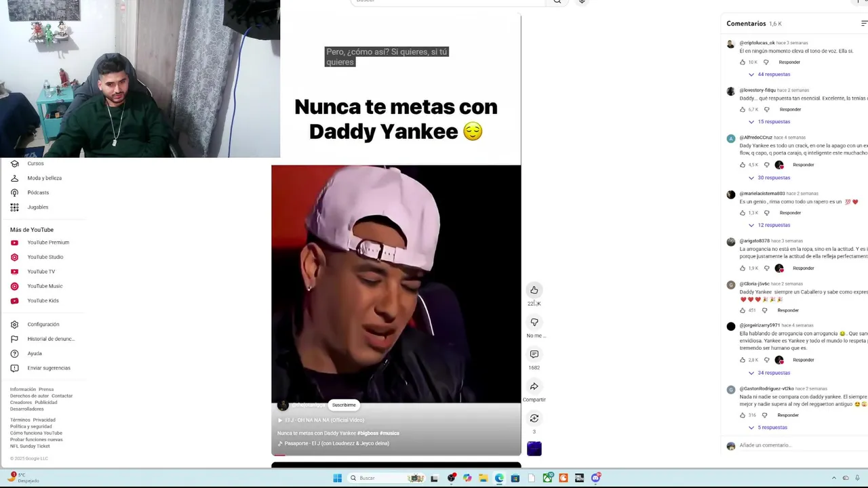Open NFL Sunday Ticket footer link
The image size is (868, 488).
[30, 446]
